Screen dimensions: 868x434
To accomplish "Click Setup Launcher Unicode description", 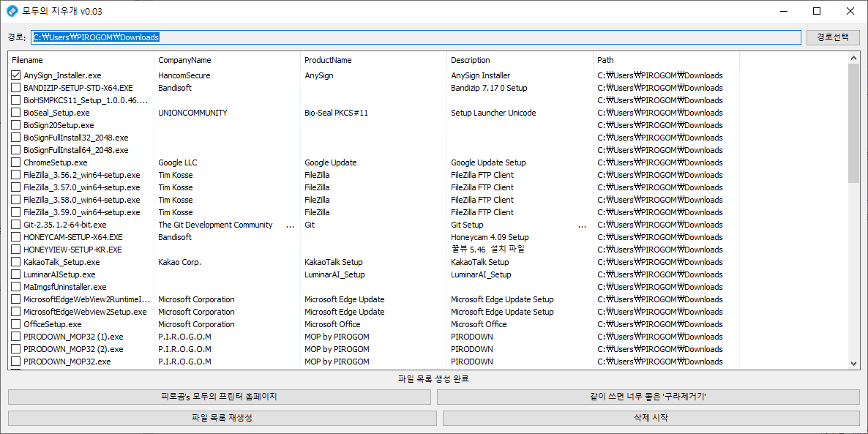I will [493, 113].
